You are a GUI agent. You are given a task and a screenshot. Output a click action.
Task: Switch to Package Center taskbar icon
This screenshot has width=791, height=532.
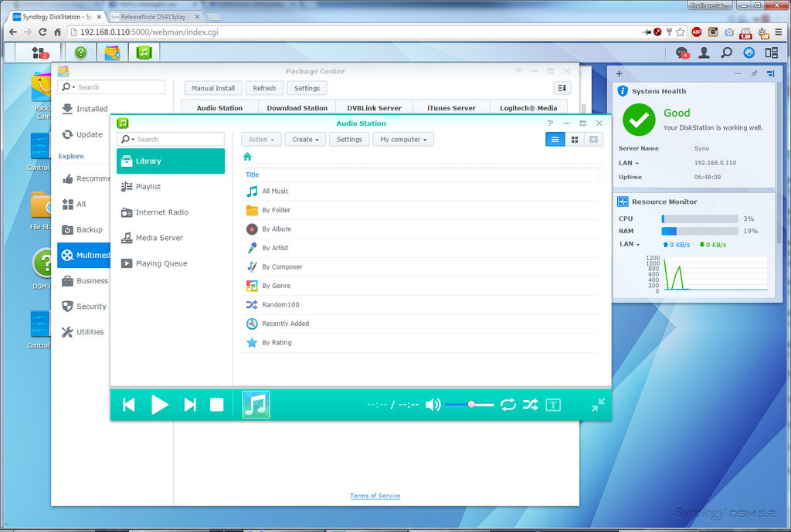[x=112, y=53]
